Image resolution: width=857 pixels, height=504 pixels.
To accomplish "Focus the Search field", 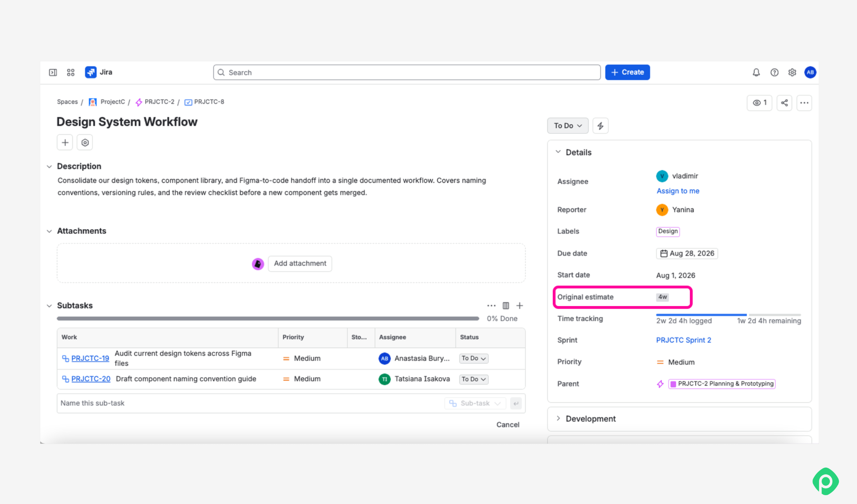I will pyautogui.click(x=407, y=72).
